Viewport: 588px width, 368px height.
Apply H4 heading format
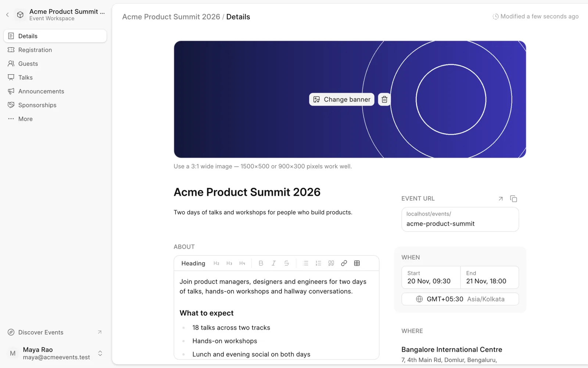pyautogui.click(x=242, y=263)
